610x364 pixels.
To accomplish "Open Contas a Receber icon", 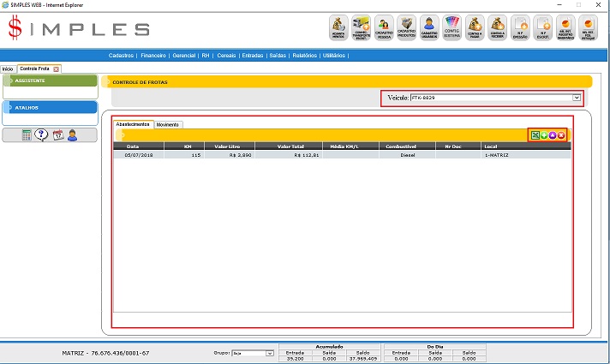I will coord(498,27).
